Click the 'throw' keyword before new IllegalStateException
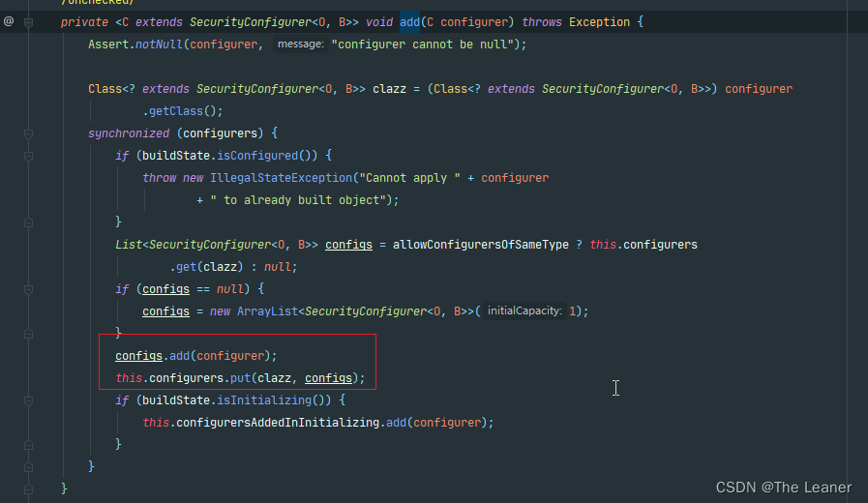Image resolution: width=868 pixels, height=503 pixels. tap(159, 178)
